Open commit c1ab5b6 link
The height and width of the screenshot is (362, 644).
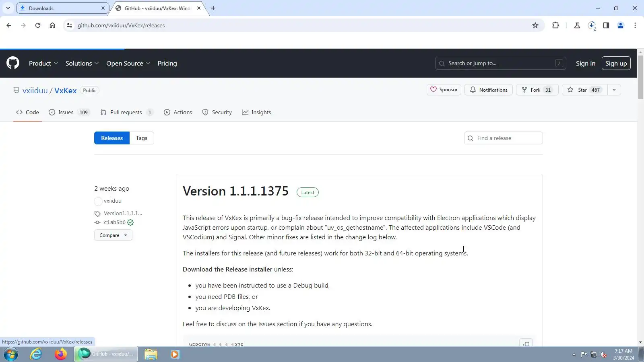[115, 222]
